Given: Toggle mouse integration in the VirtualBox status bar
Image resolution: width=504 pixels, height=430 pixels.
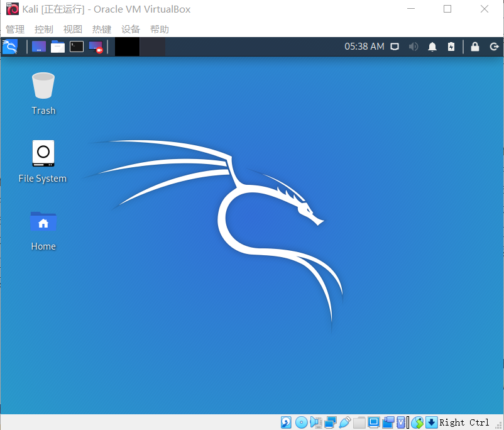Looking at the screenshot, I should click(x=418, y=422).
